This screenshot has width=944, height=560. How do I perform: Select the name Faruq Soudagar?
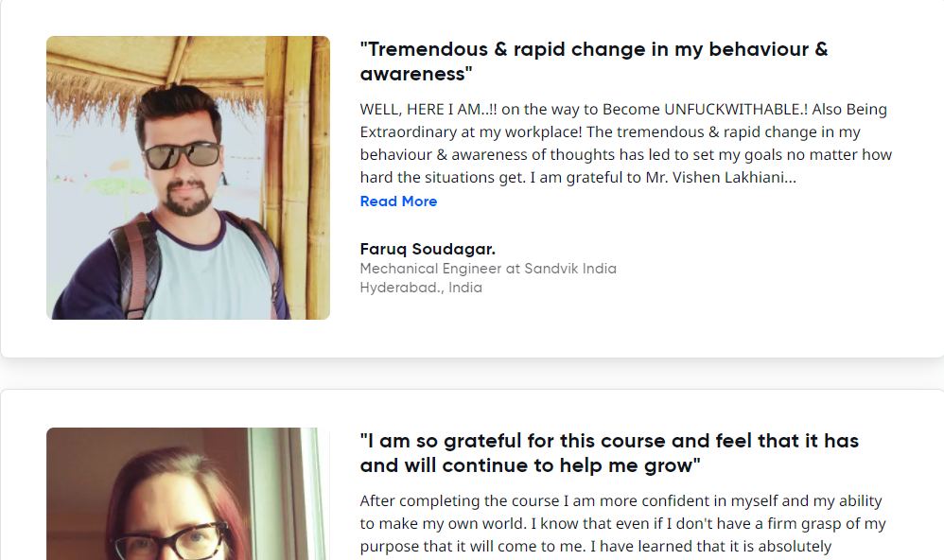point(428,250)
